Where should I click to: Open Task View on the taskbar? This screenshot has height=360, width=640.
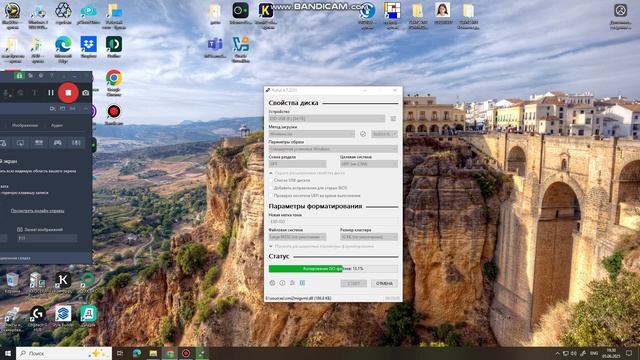coord(120,353)
